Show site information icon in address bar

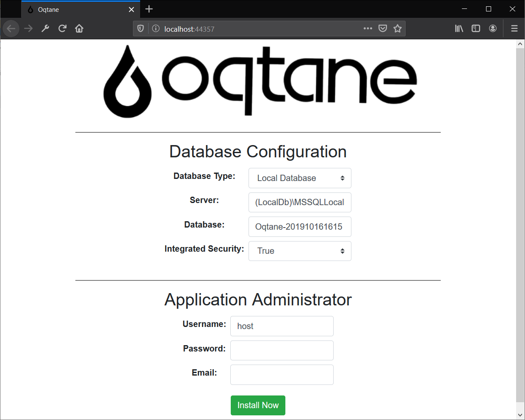[x=156, y=29]
